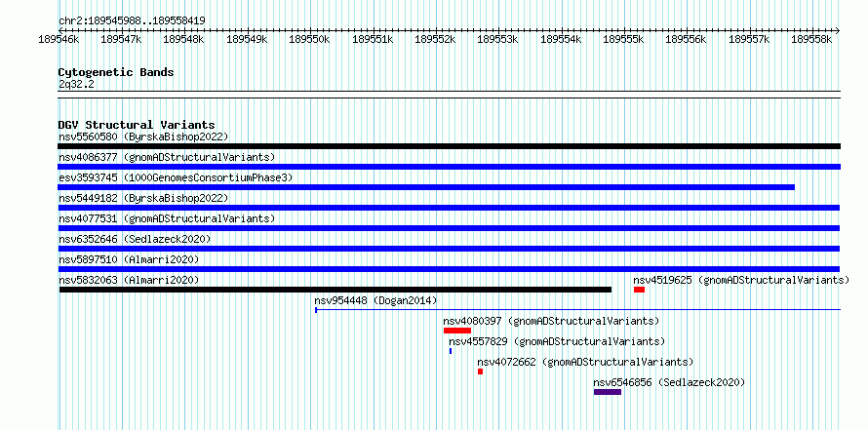The height and width of the screenshot is (430, 868).
Task: Click the 189549k ruler position
Action: pos(247,39)
